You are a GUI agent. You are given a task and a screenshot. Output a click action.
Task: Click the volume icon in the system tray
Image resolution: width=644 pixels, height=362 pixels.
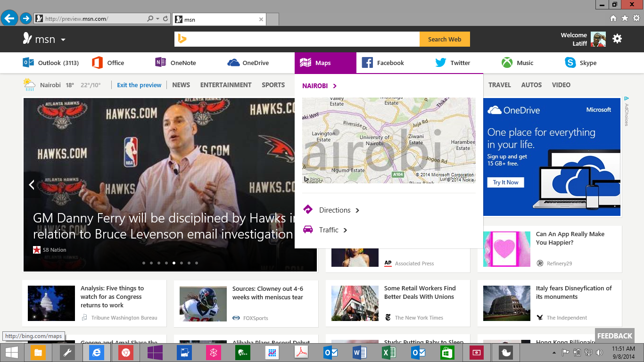[x=599, y=352]
